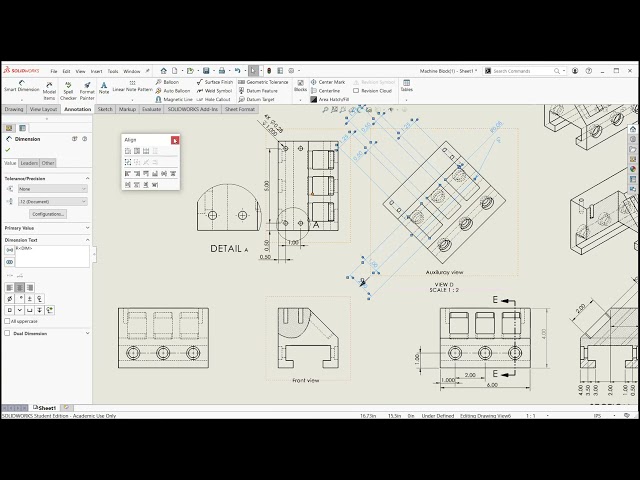Expand the Dual Dimension section
This screenshot has width=640, height=480.
(x=87, y=333)
